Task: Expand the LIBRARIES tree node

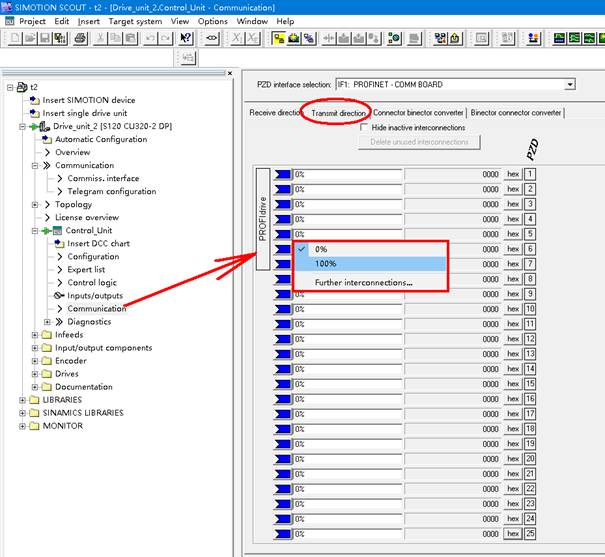Action: point(22,400)
